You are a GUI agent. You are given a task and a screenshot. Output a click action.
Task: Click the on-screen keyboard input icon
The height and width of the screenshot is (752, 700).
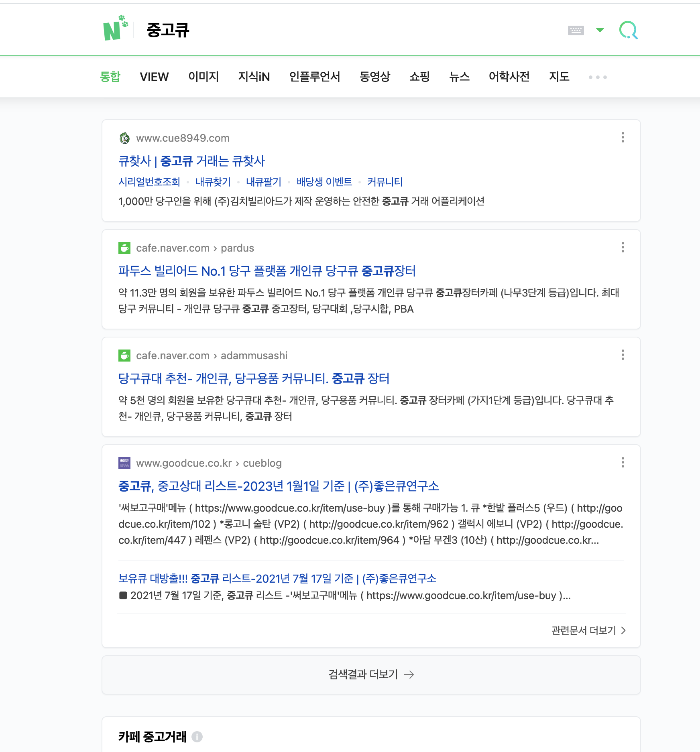point(577,30)
